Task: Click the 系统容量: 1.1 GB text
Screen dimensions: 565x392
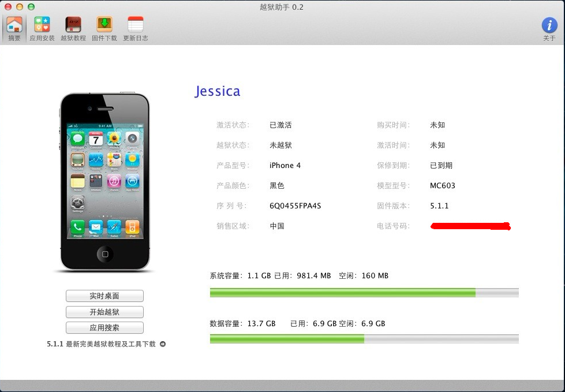Action: [240, 275]
